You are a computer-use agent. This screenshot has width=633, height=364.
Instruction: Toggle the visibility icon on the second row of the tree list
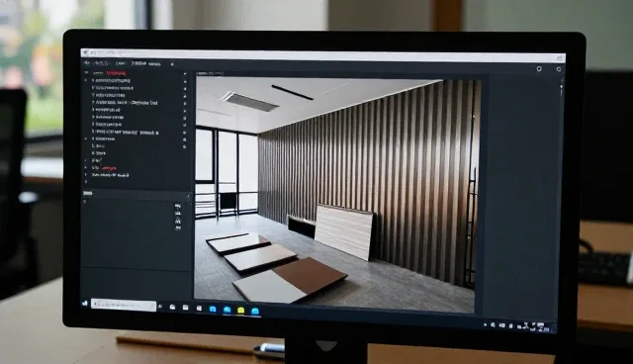(185, 81)
